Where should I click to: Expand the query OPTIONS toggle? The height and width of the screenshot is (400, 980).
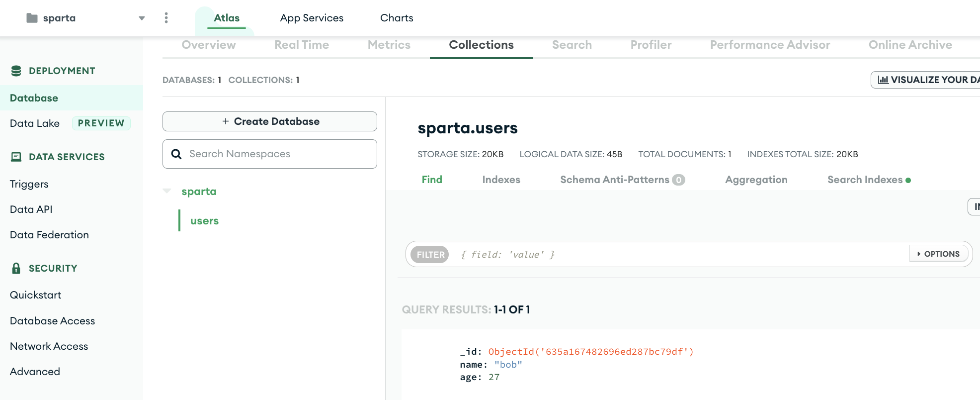coord(939,254)
